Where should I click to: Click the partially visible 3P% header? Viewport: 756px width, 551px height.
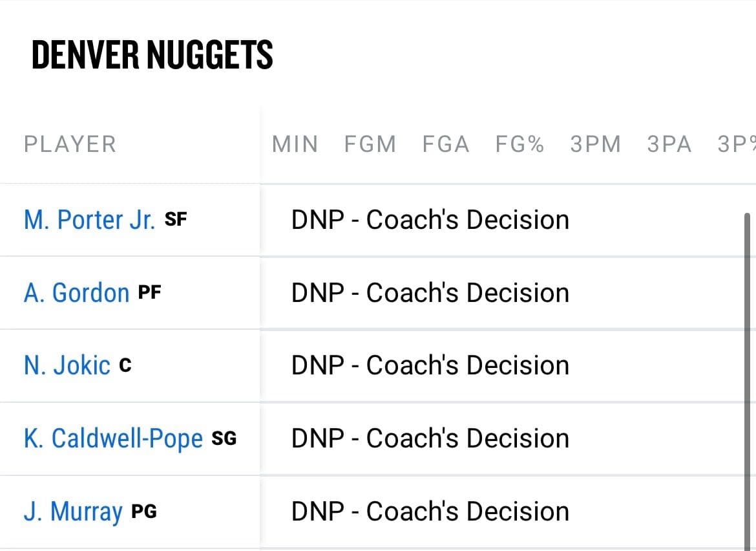pyautogui.click(x=737, y=144)
